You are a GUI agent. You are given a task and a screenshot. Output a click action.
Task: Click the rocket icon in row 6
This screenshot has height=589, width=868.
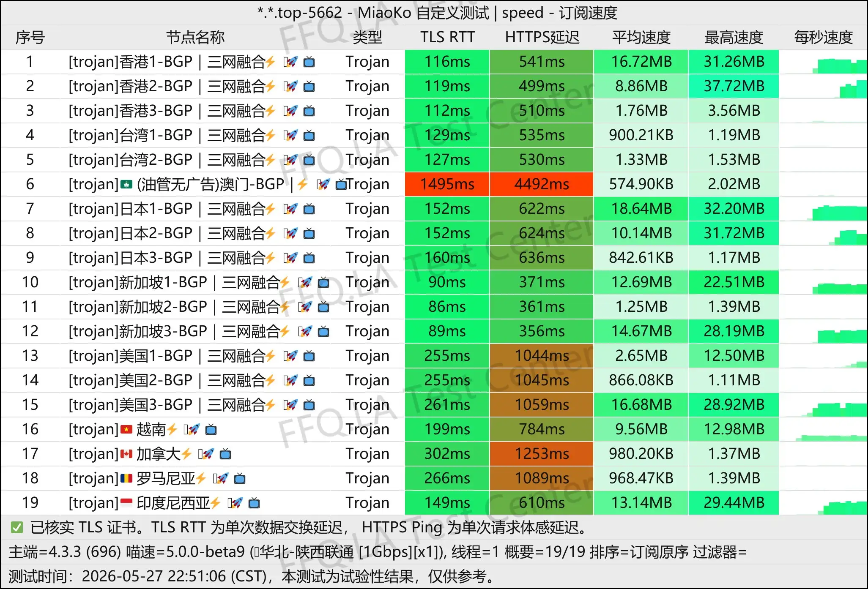[x=324, y=185]
